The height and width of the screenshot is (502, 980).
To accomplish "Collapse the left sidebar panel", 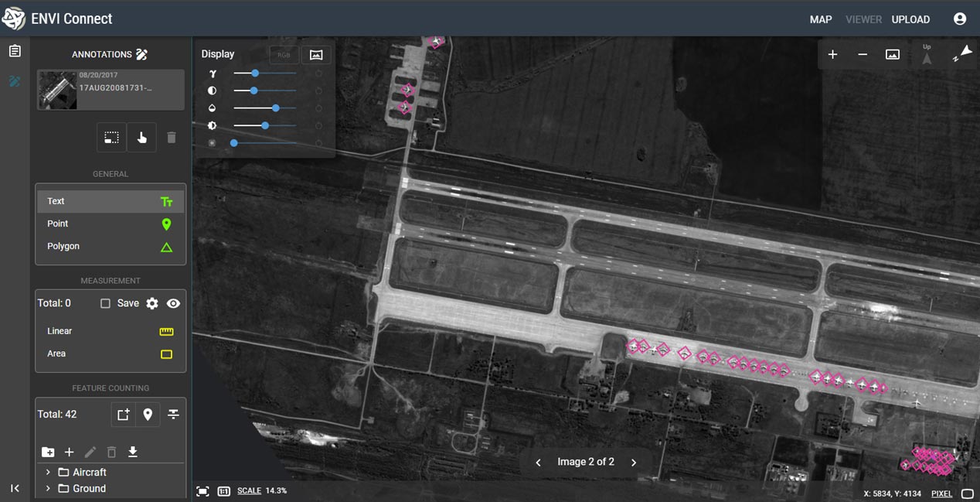I will click(x=15, y=488).
